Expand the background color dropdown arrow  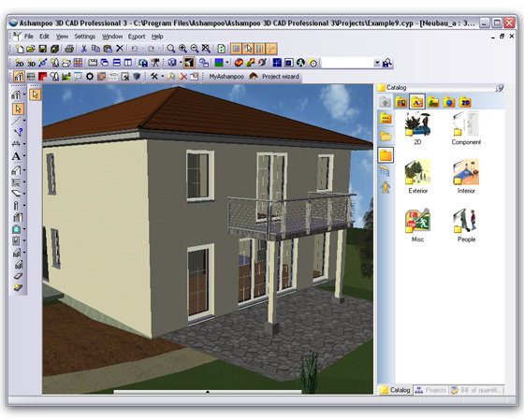(227, 63)
